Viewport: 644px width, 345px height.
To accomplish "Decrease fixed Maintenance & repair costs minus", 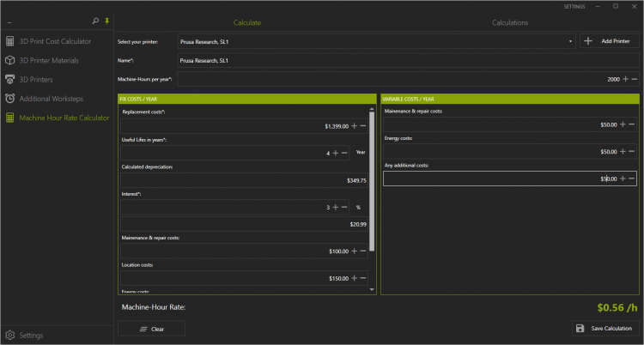I will click(x=363, y=251).
